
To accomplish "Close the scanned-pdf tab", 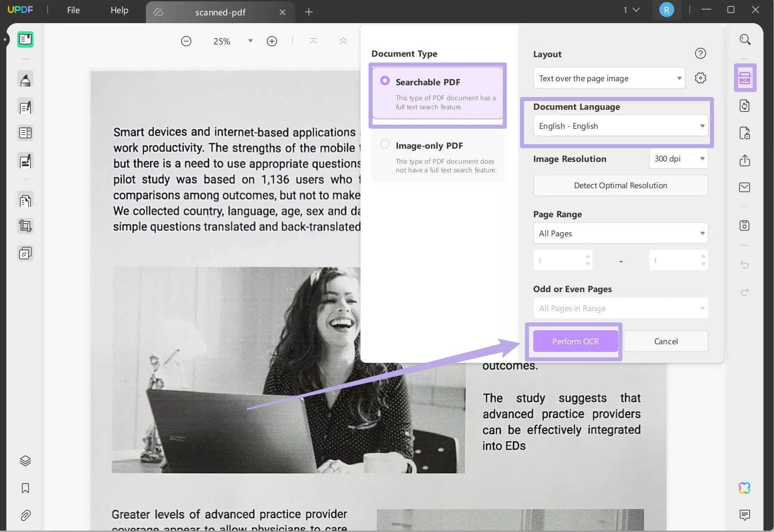I will 282,12.
